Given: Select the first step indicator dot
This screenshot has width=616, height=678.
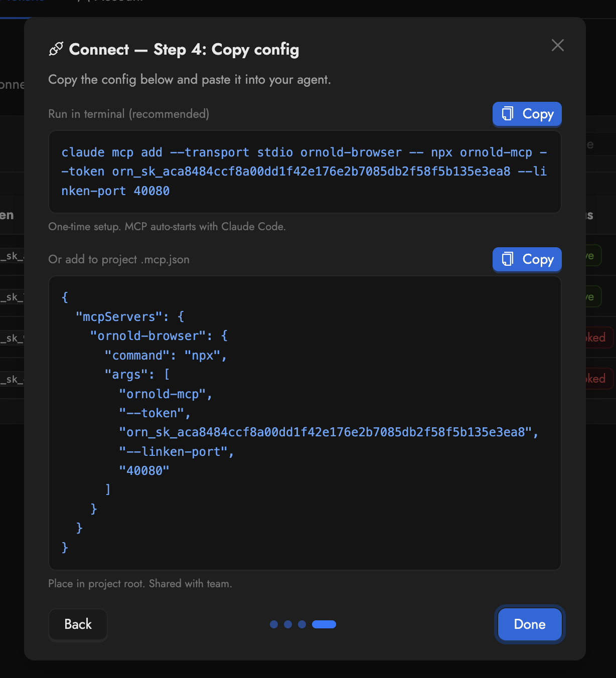Looking at the screenshot, I should [274, 624].
